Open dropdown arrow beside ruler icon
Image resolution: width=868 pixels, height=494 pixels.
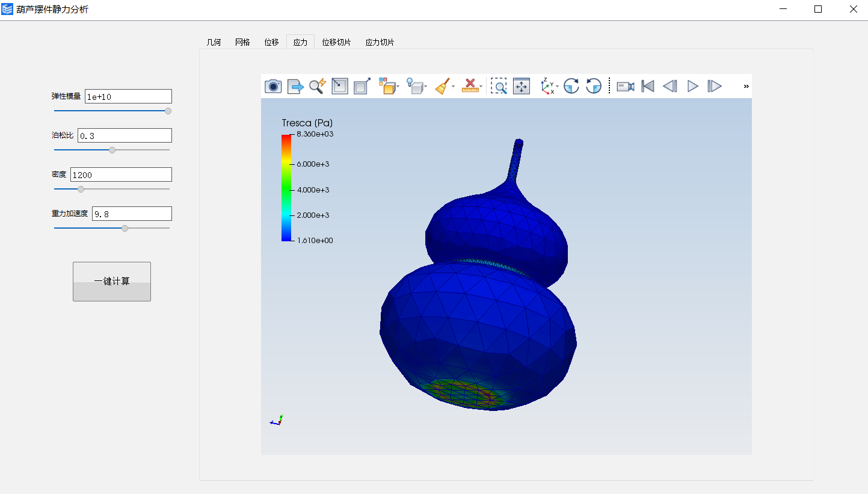(481, 87)
